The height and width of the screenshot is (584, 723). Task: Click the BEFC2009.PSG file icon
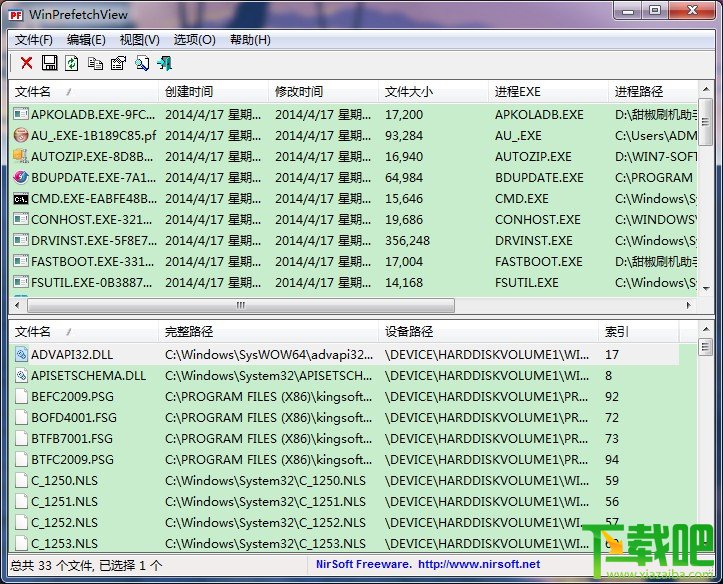[21, 396]
